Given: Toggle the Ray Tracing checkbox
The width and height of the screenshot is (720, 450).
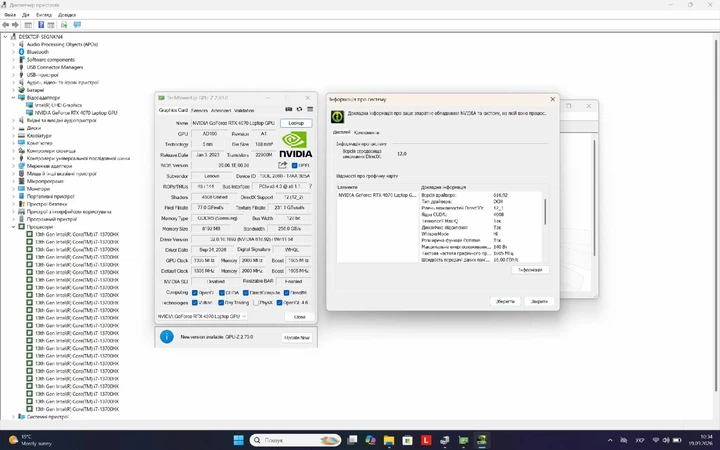Looking at the screenshot, I should click(x=221, y=303).
